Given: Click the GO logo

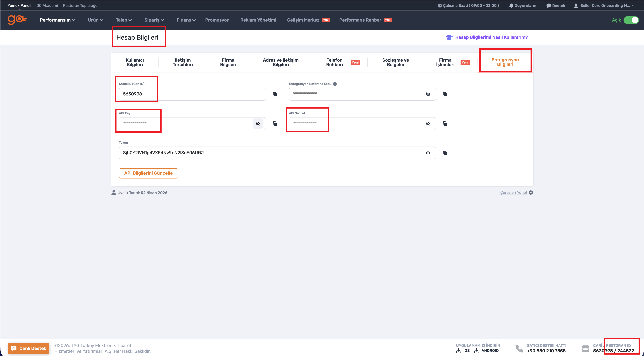Looking at the screenshot, I should point(17,20).
